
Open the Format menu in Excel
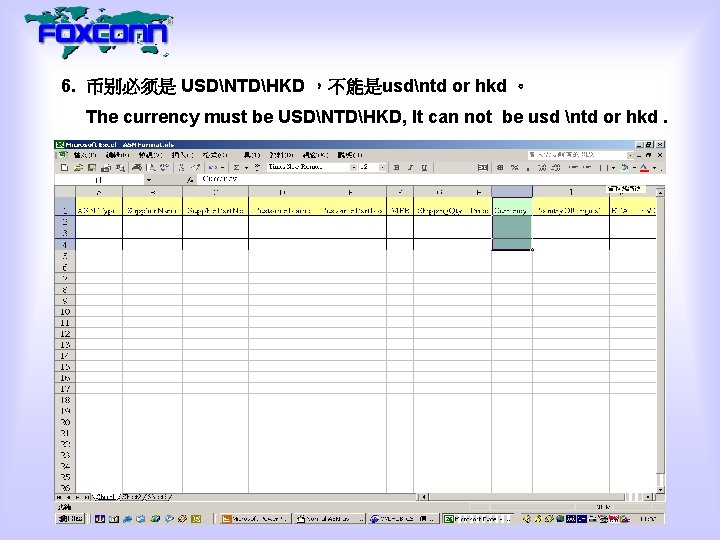[x=215, y=155]
